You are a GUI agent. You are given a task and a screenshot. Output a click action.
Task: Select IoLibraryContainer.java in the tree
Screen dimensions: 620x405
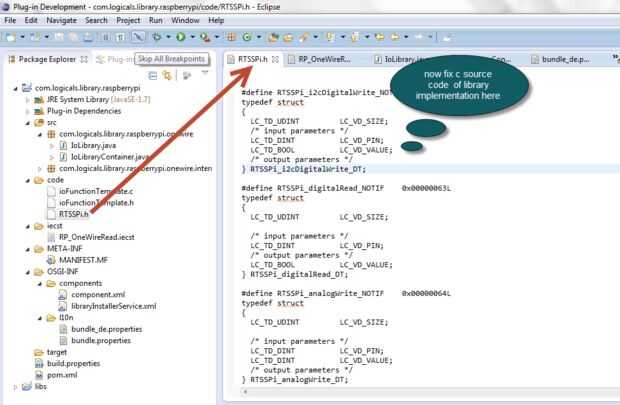click(110, 157)
